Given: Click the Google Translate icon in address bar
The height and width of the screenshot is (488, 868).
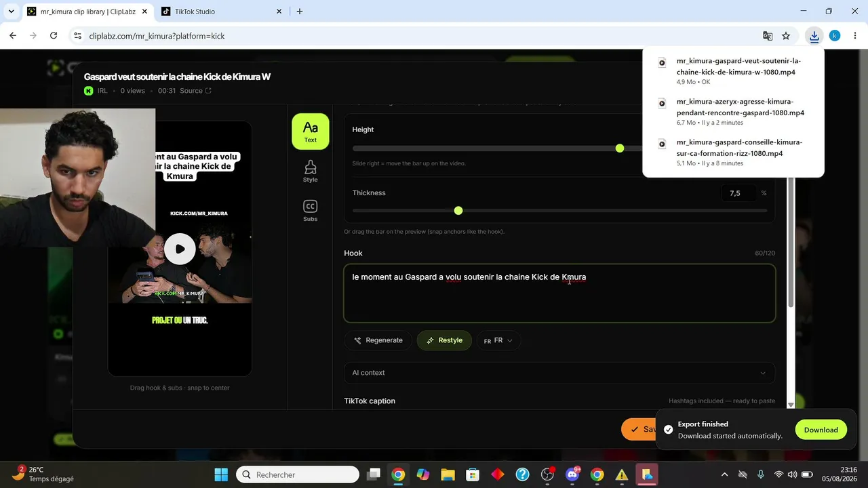Looking at the screenshot, I should click(768, 36).
